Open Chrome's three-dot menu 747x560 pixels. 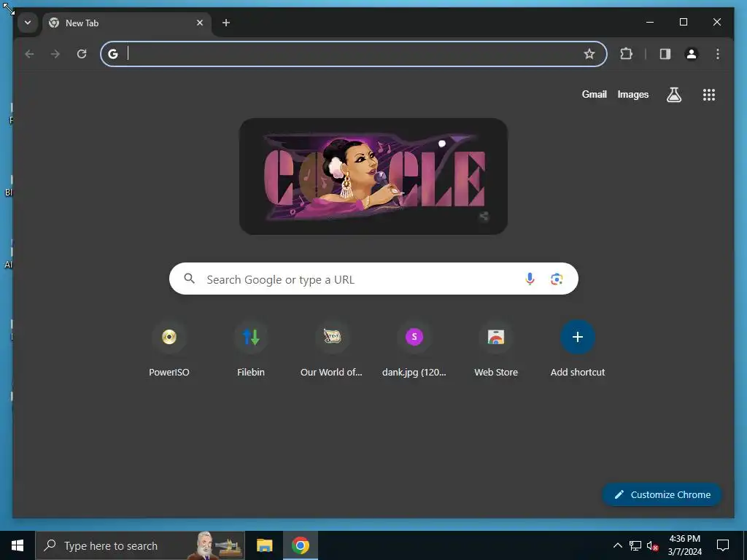click(718, 54)
